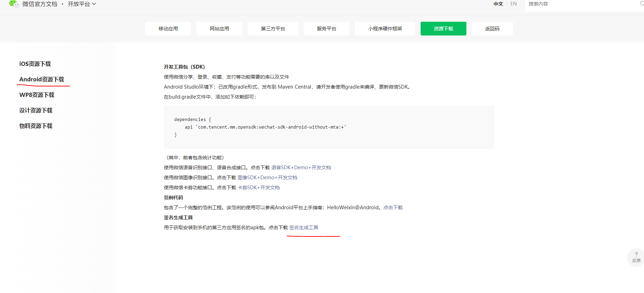Expand the 开放平台 dropdown
644x293 pixels.
tap(82, 4)
